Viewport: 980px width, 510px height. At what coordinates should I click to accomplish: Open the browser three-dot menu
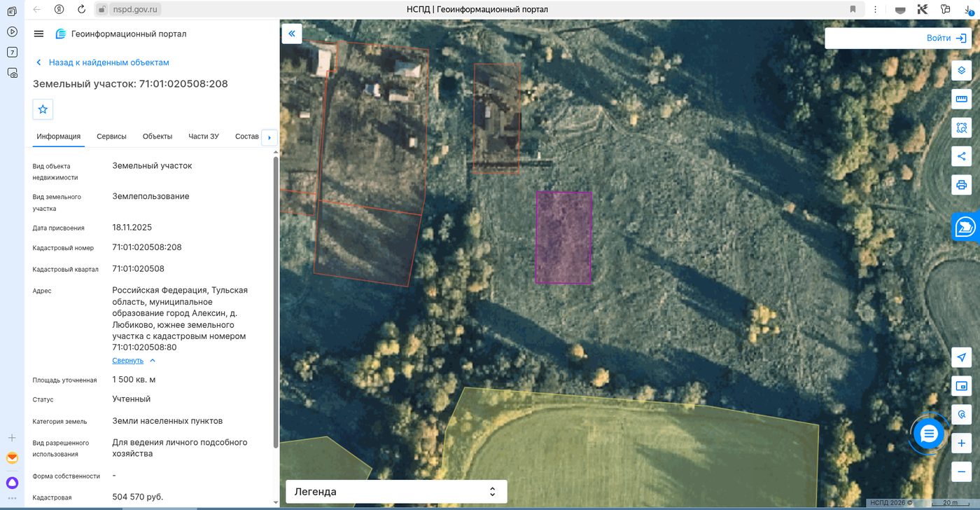tap(875, 9)
